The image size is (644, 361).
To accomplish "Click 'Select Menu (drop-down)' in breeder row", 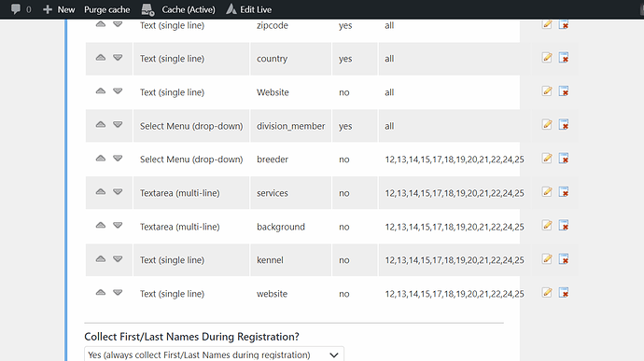I will point(191,160).
